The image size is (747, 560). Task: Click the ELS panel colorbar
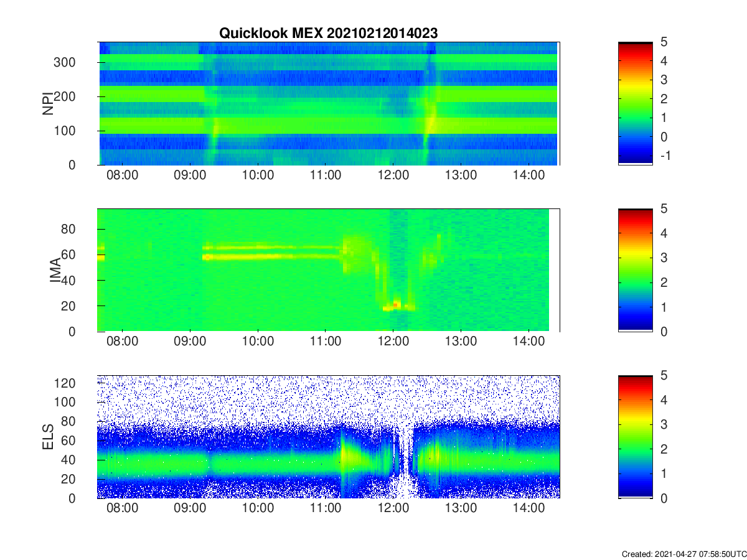pyautogui.click(x=636, y=437)
